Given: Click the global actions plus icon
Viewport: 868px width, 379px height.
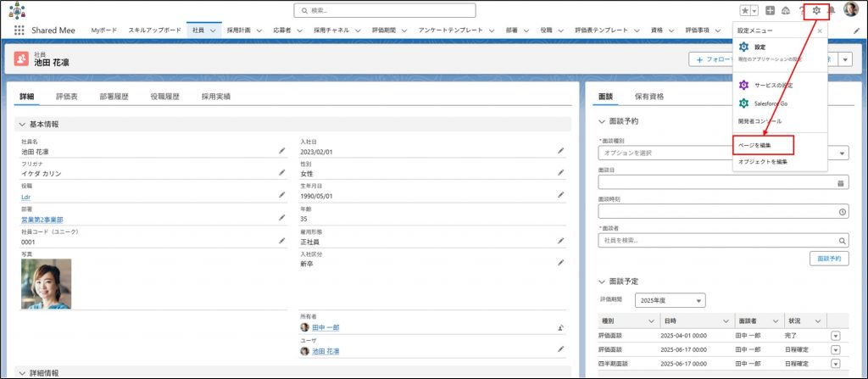Looking at the screenshot, I should click(770, 10).
